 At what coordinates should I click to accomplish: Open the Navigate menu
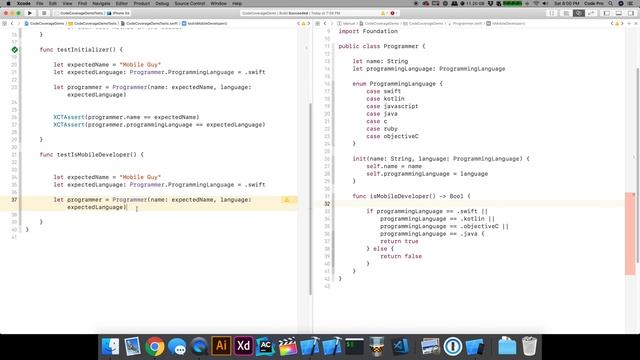101,3
